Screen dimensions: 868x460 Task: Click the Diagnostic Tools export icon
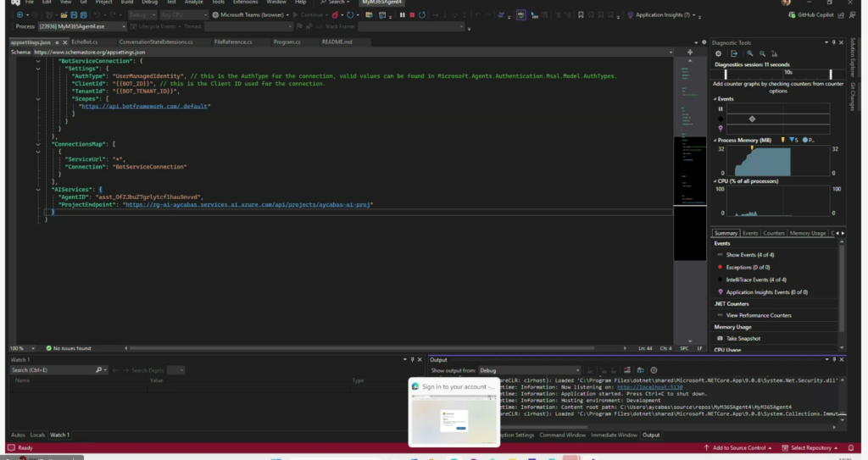tap(734, 53)
